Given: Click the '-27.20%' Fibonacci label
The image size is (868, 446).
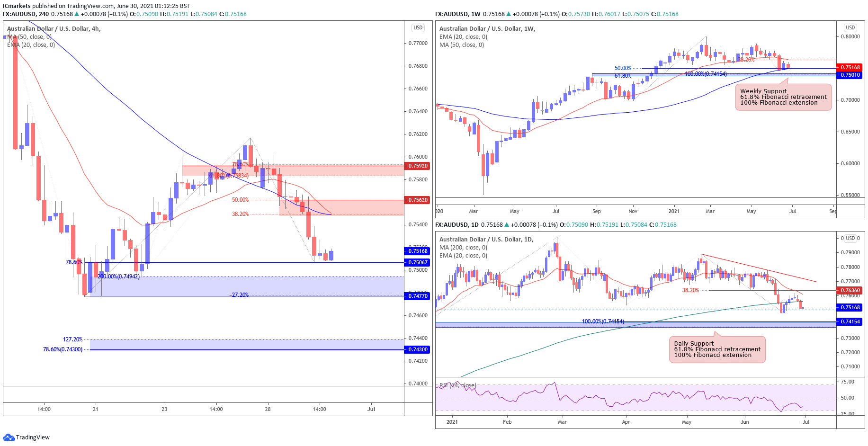Looking at the screenshot, I should point(239,295).
